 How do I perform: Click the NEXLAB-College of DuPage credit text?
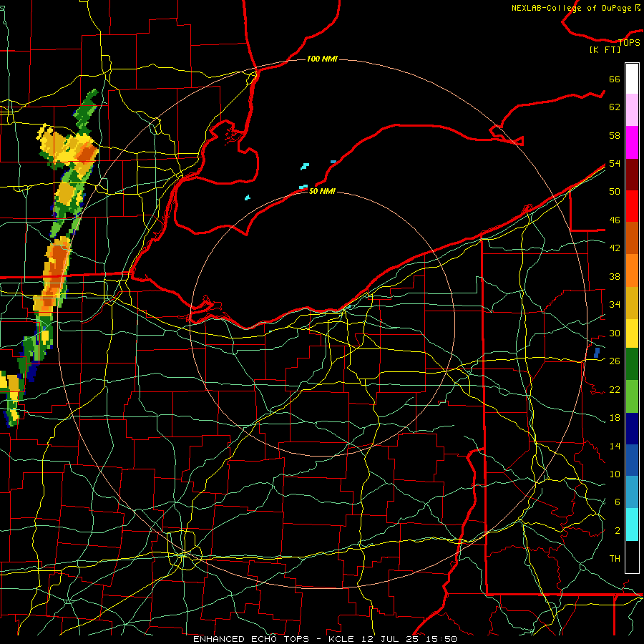(x=576, y=8)
